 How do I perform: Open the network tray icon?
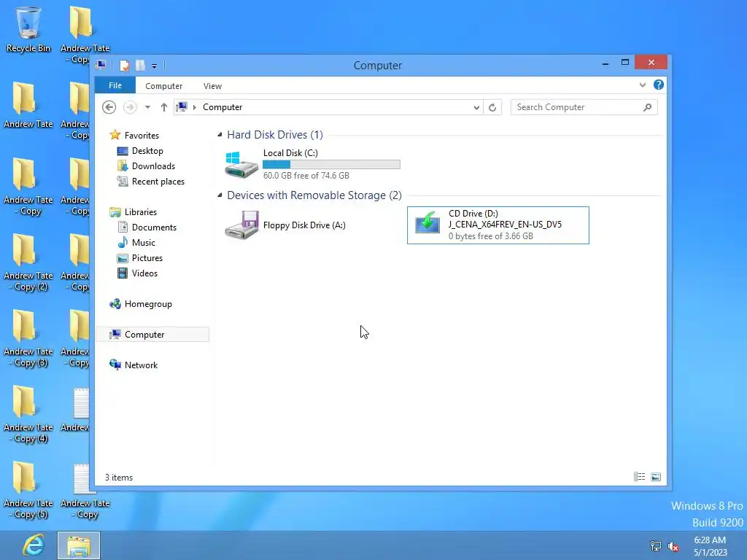pyautogui.click(x=656, y=546)
